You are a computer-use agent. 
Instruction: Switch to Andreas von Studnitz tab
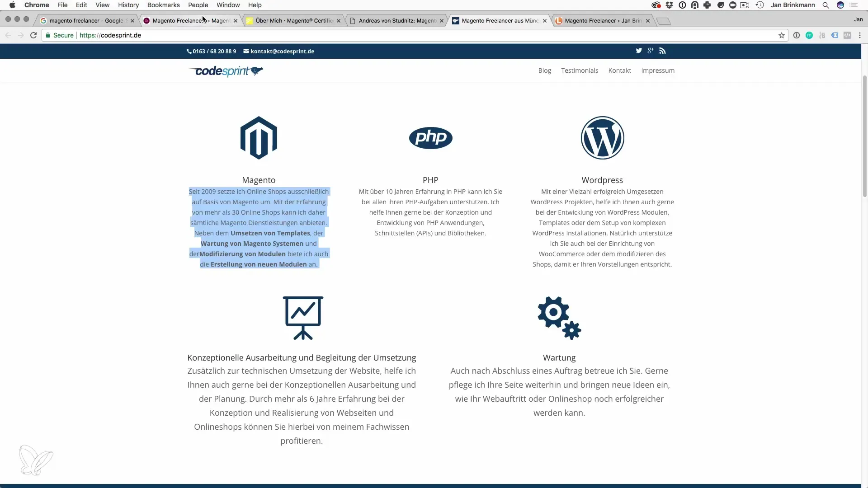point(396,21)
